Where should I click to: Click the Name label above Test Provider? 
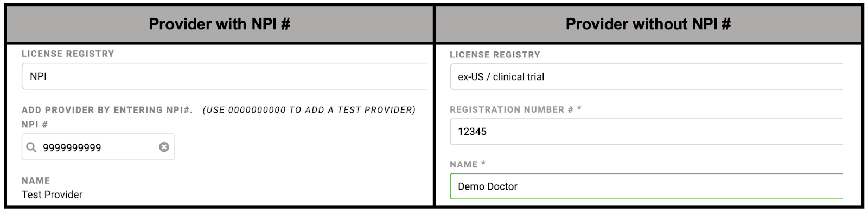pos(36,180)
